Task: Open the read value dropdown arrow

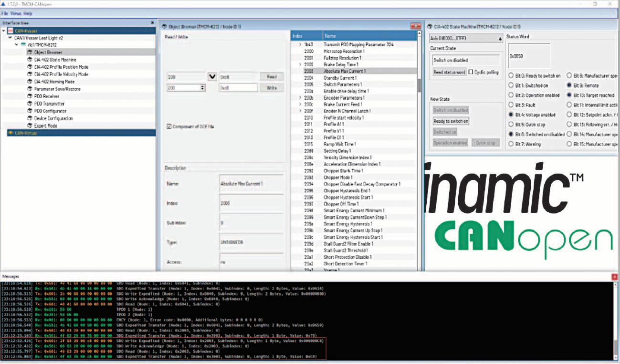Action: (212, 76)
